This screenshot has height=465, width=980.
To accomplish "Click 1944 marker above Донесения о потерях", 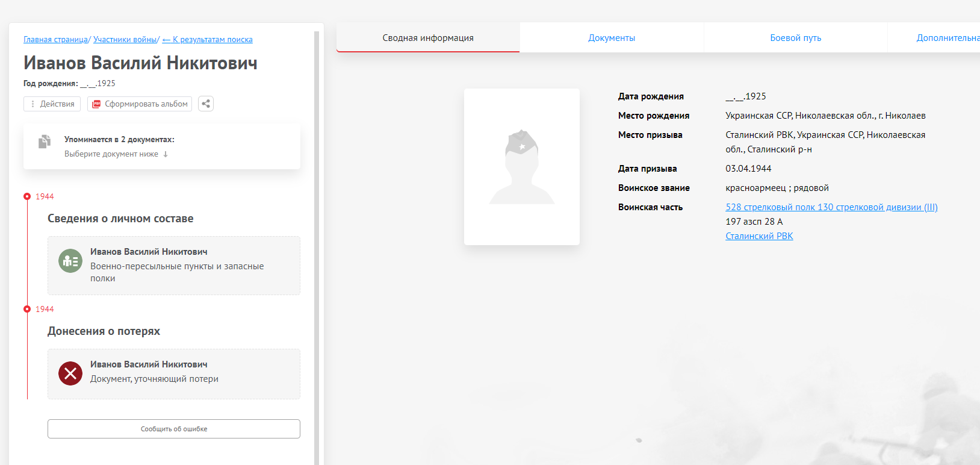I will click(x=27, y=309).
